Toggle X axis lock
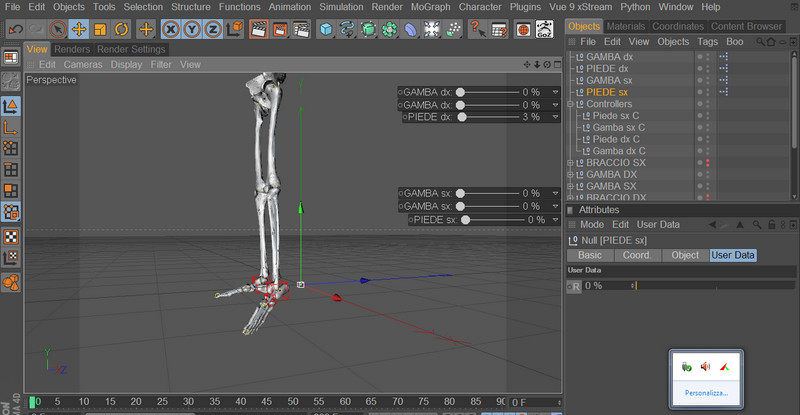This screenshot has width=800, height=415. (171, 29)
